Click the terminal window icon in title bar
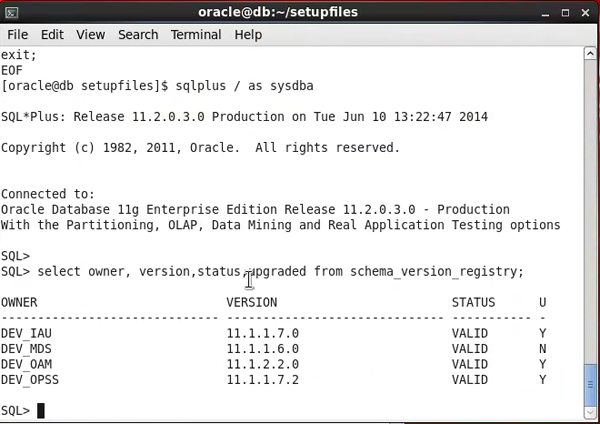 [x=11, y=13]
